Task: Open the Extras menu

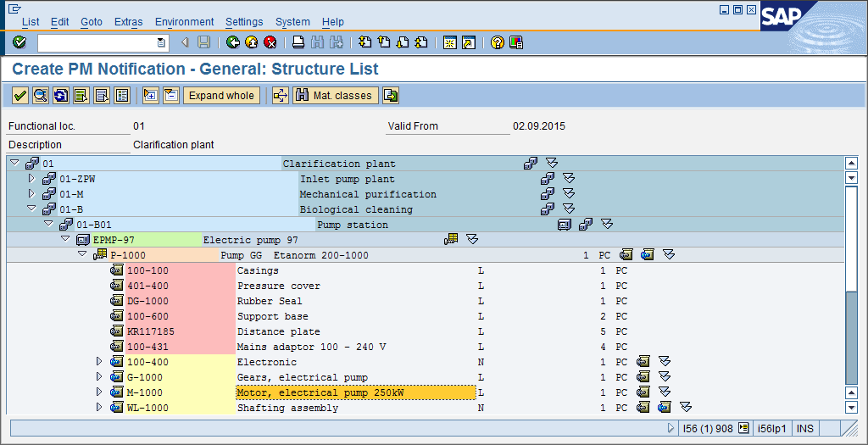Action: 129,22
